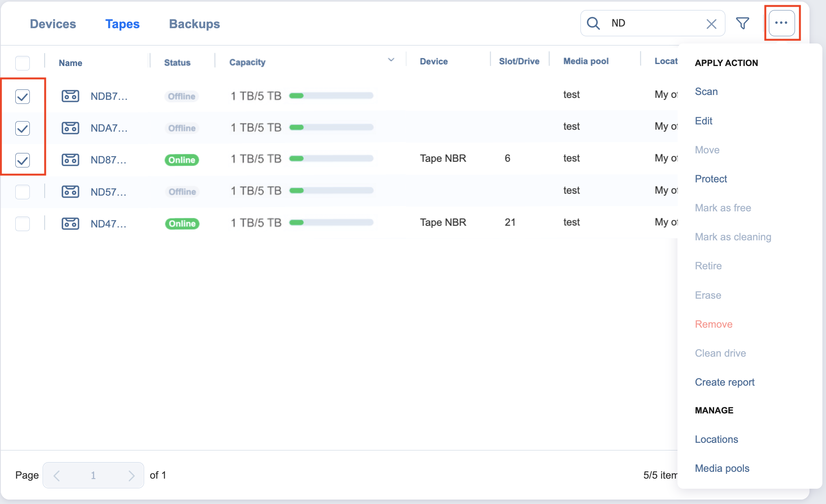Click the tape icon for ND47 row
The width and height of the screenshot is (826, 504).
pos(70,223)
